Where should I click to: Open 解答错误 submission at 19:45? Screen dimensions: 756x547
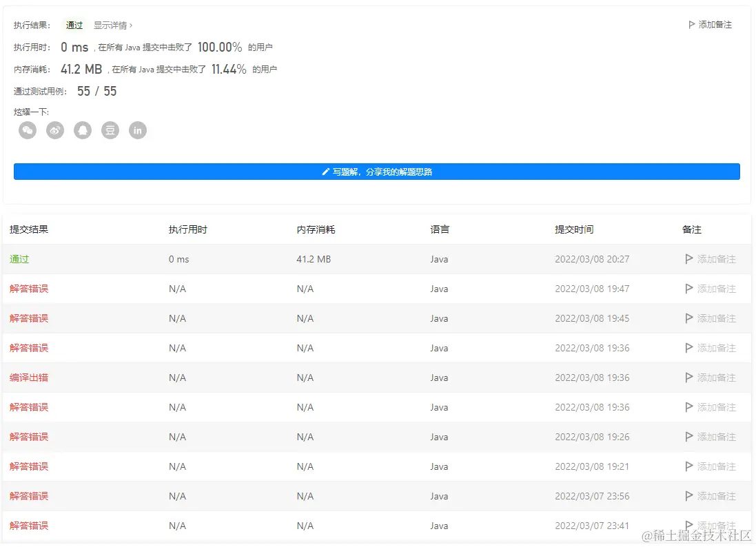[29, 318]
